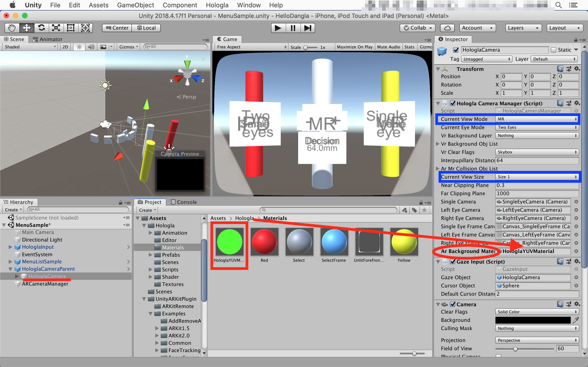Select the HologlaYUVMaterial thumbnail

coord(229,242)
